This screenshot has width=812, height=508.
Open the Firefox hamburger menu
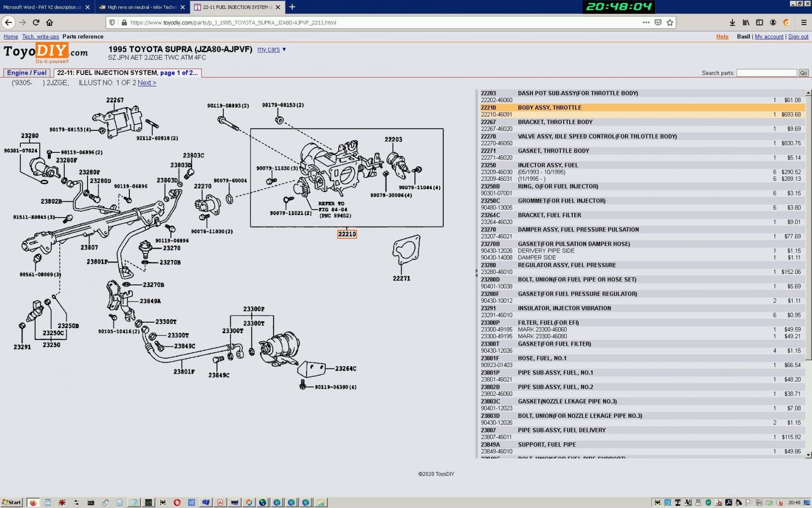click(804, 22)
